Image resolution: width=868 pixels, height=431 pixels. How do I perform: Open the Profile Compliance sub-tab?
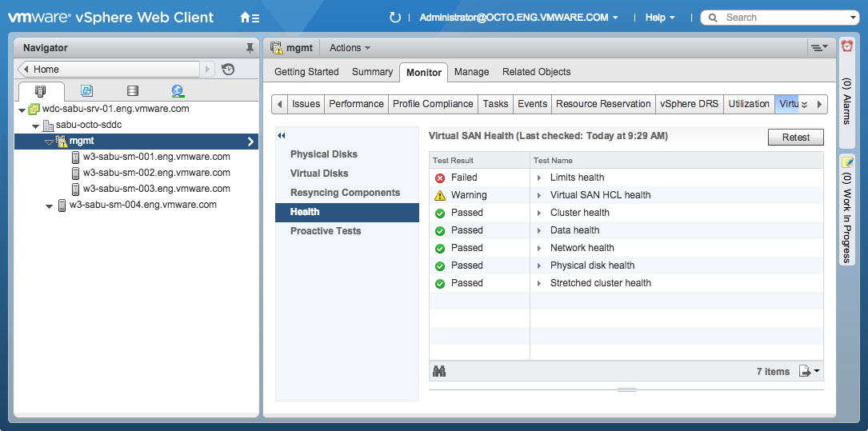click(433, 104)
